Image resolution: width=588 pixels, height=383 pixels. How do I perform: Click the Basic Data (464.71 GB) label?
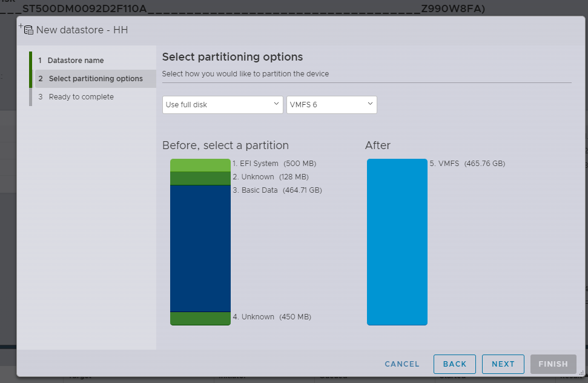[x=277, y=190]
